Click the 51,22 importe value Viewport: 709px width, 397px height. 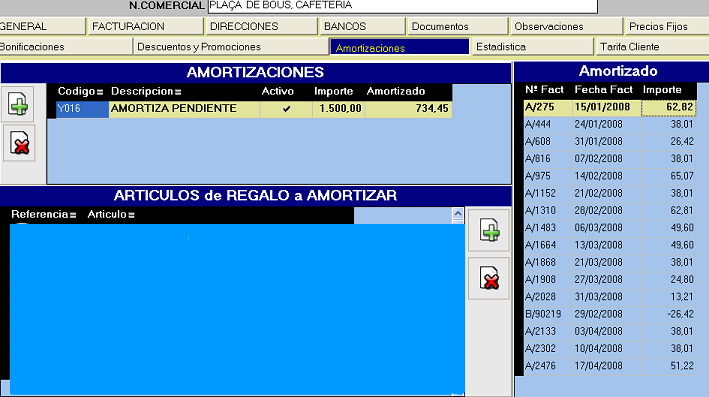click(x=682, y=365)
